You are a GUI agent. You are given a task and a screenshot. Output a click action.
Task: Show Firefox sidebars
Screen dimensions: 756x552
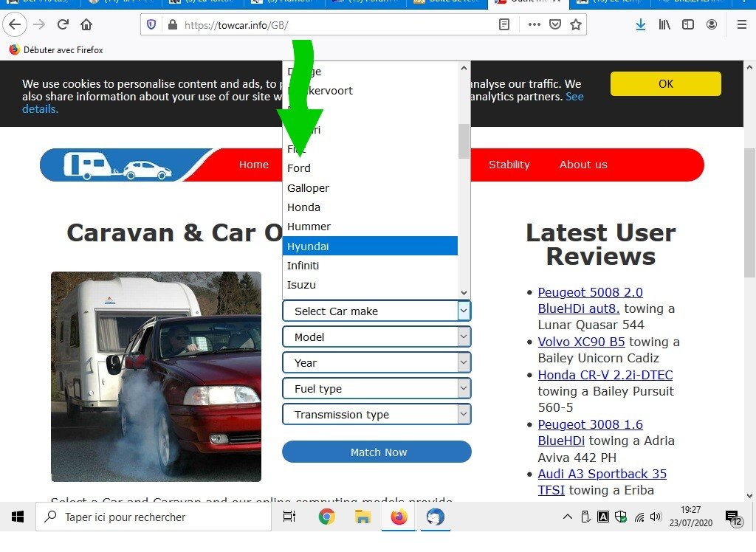click(x=688, y=24)
